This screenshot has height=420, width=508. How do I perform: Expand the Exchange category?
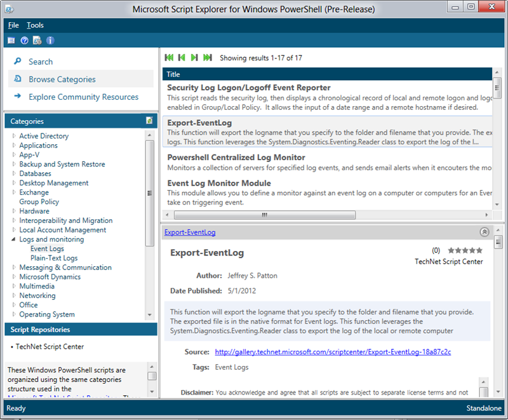(14, 192)
